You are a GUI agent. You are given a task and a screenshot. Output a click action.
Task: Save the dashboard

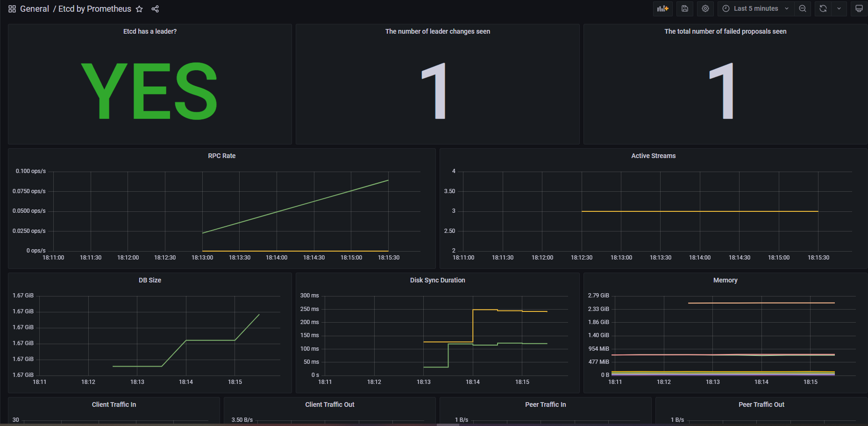click(x=685, y=8)
